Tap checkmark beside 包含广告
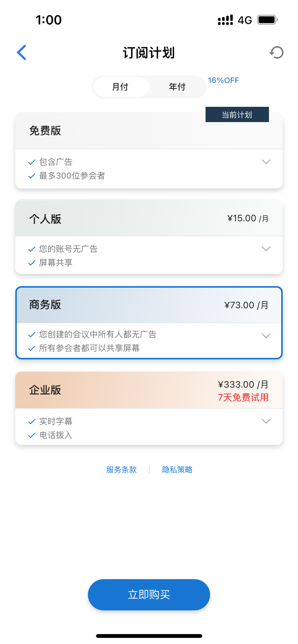 (32, 163)
